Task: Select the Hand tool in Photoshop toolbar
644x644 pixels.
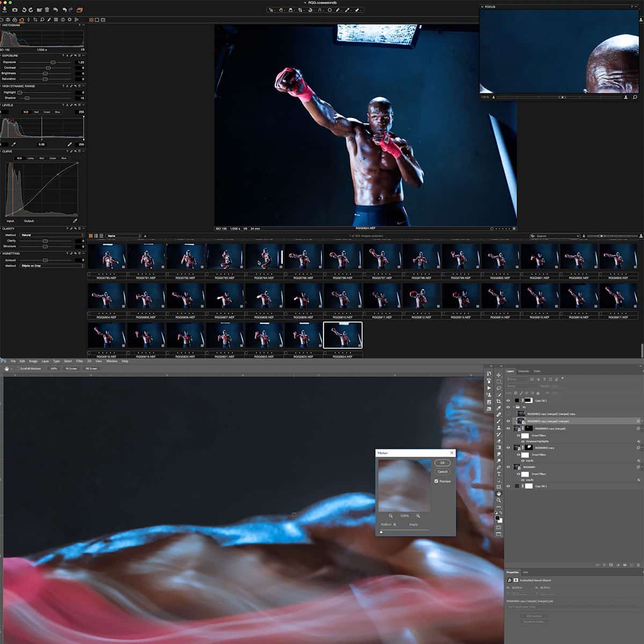Action: tap(499, 493)
